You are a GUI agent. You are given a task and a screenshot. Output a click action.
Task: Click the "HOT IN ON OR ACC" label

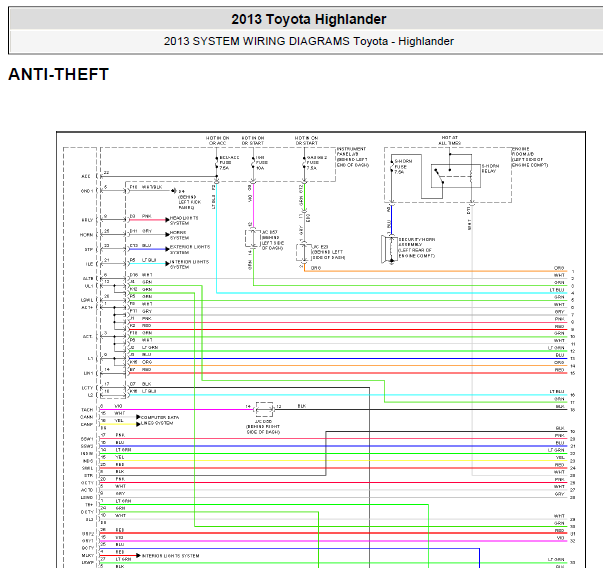pos(217,140)
